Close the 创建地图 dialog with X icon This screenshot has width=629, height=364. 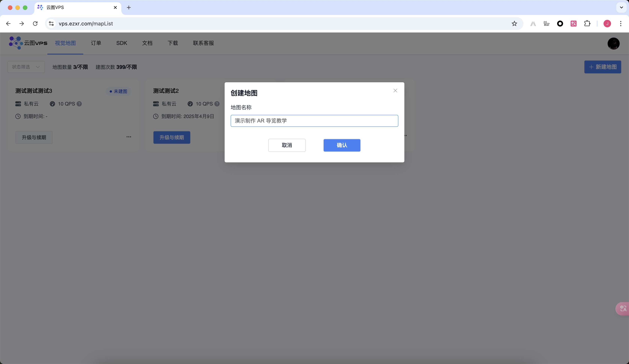point(395,91)
